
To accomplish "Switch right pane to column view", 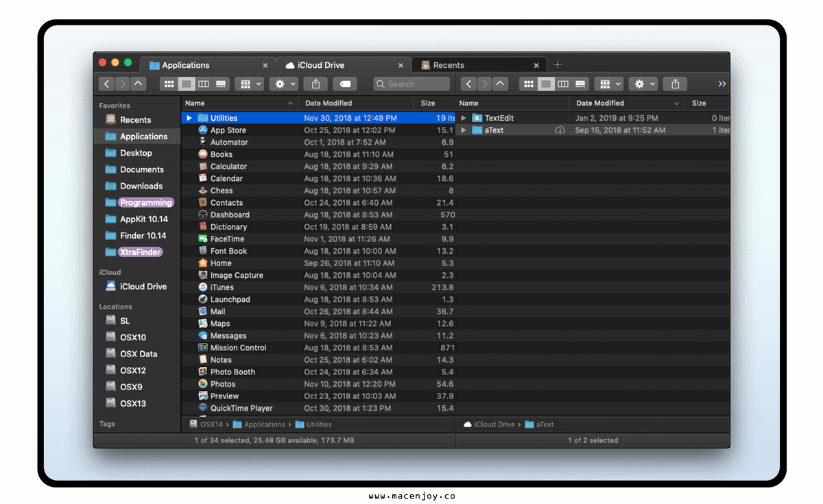I will [563, 84].
